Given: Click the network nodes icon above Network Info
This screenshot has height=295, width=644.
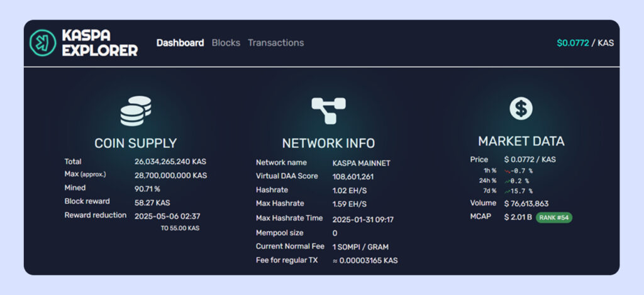Looking at the screenshot, I should (328, 111).
